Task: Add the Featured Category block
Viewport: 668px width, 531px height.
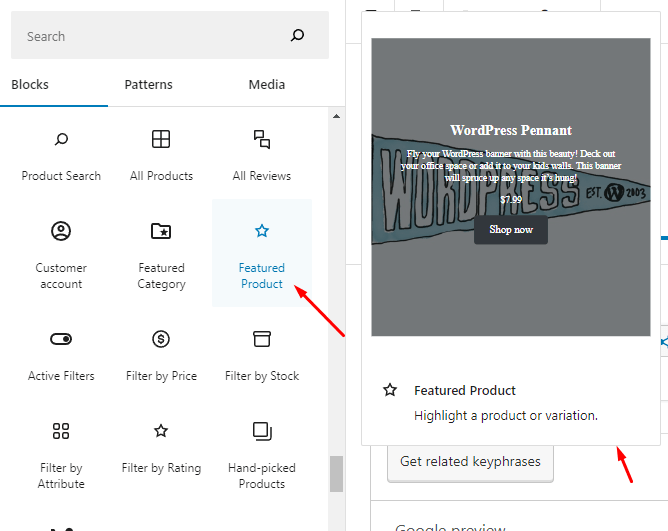Action: pyautogui.click(x=161, y=253)
